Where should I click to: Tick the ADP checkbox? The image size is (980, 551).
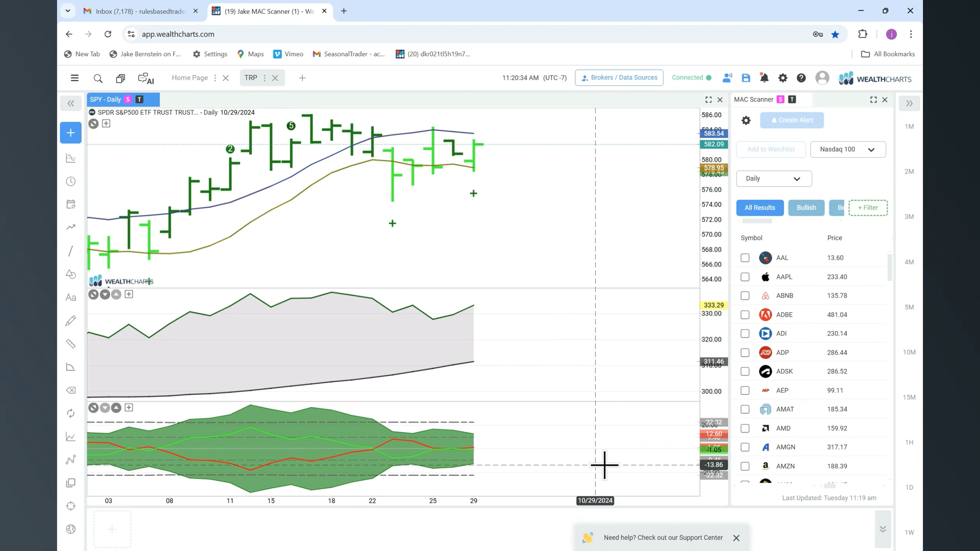[x=745, y=353]
